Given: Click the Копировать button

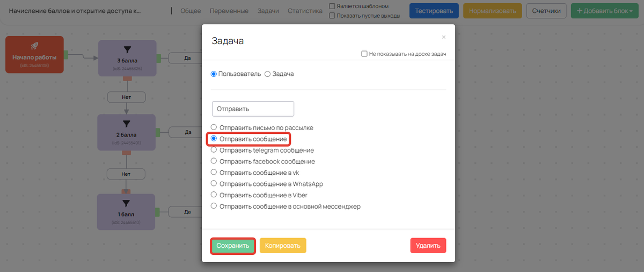Looking at the screenshot, I should click(x=283, y=246).
